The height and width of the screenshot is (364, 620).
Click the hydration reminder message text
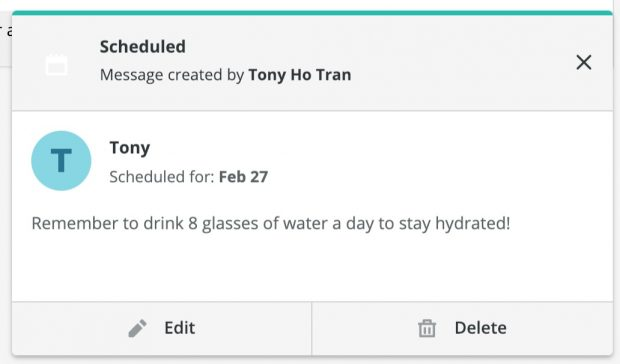click(x=271, y=224)
